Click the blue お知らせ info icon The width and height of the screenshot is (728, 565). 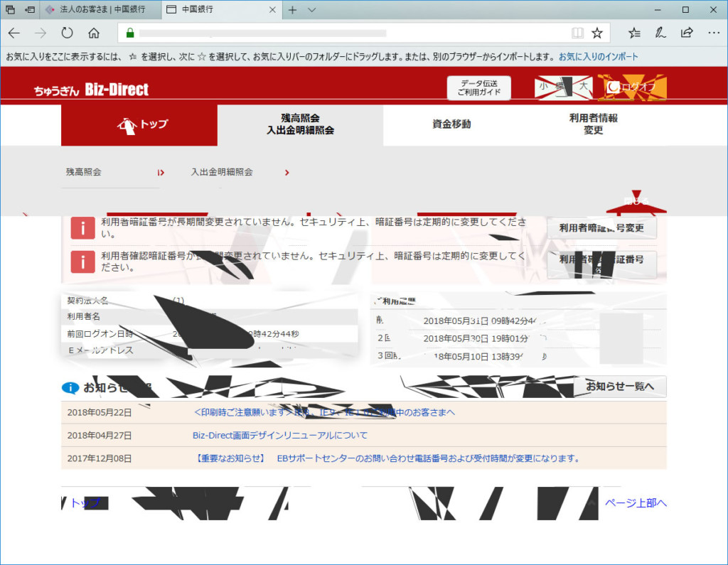click(x=70, y=387)
